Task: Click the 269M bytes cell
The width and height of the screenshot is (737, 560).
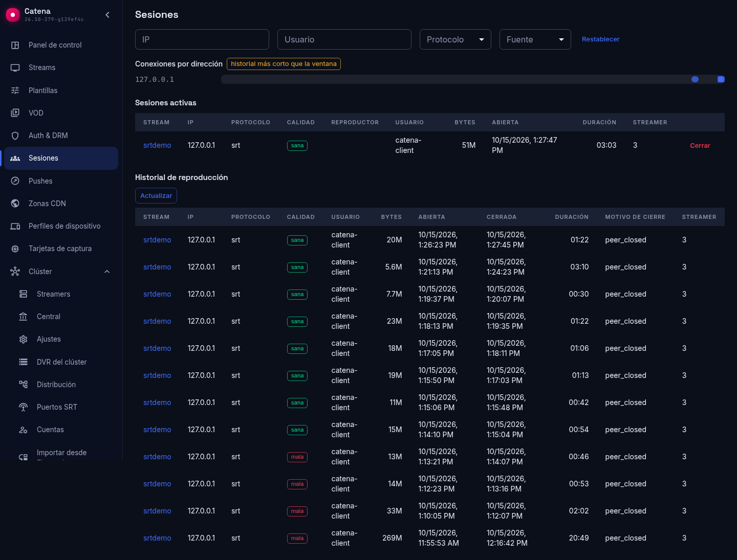Action: [392, 538]
